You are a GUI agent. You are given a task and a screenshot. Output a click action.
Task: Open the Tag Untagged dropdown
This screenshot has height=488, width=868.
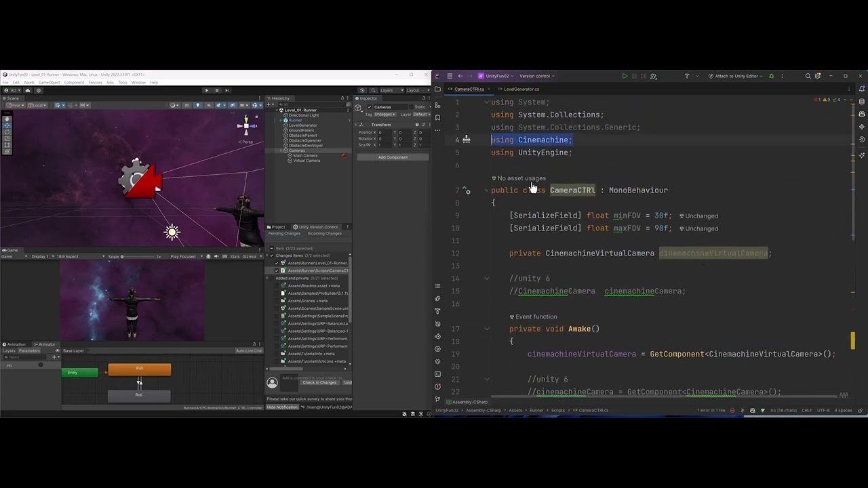click(x=384, y=115)
